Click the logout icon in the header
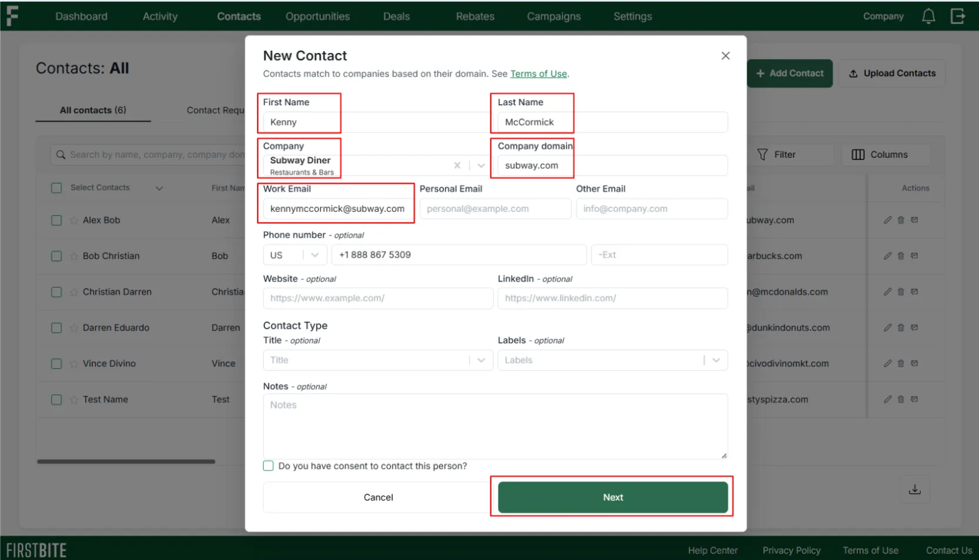Viewport: 979px width, 560px height. (x=958, y=16)
